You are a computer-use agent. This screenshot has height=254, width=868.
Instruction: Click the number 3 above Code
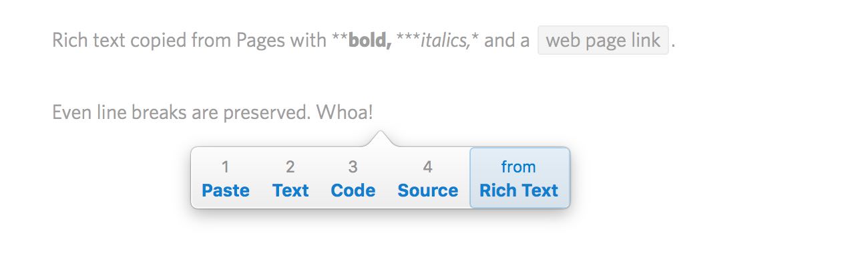point(353,166)
